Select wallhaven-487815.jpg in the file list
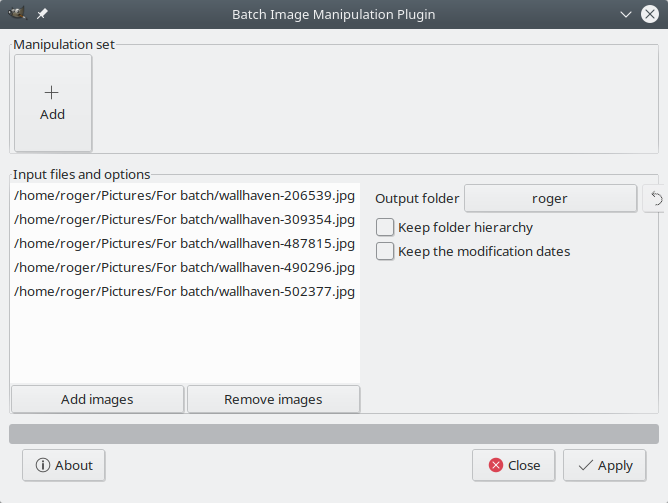Image resolution: width=668 pixels, height=503 pixels. tap(185, 243)
